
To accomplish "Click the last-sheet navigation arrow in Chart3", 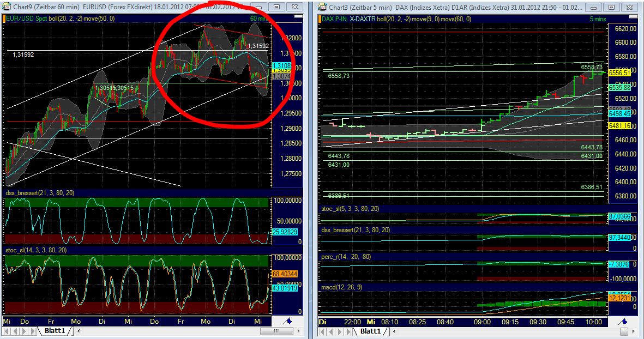I will pyautogui.click(x=348, y=330).
